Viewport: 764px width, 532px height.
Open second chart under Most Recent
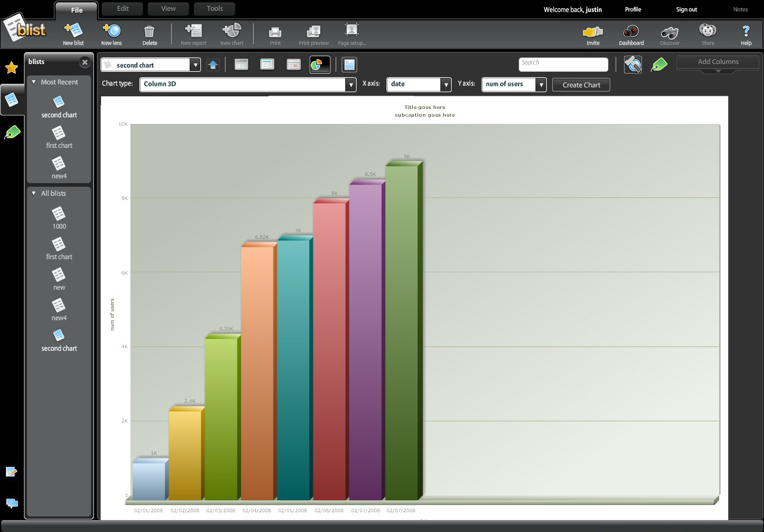(x=59, y=108)
